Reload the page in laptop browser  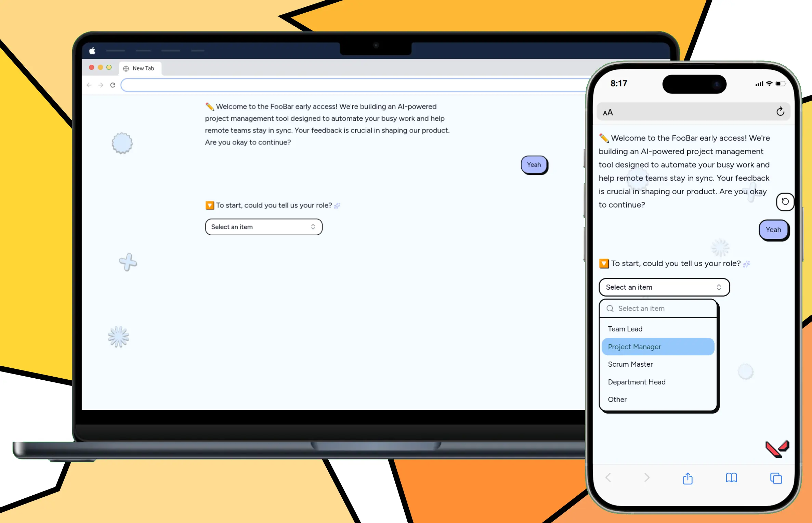pos(113,85)
